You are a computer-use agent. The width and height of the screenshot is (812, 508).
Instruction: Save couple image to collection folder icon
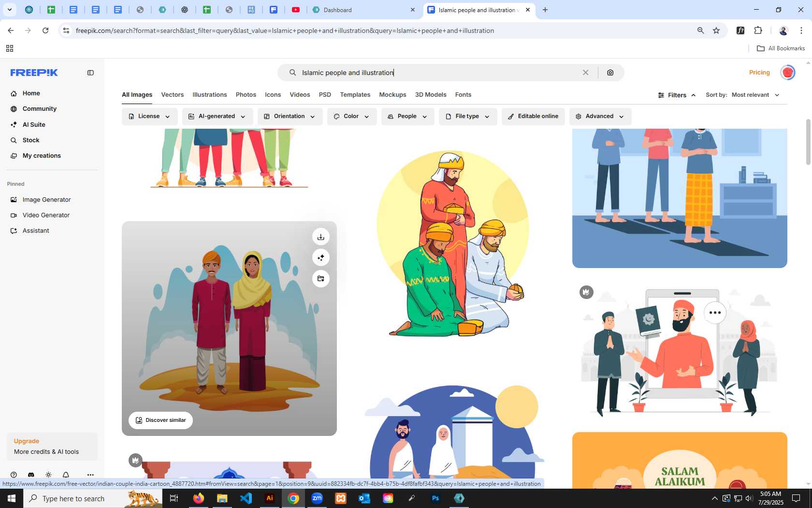pyautogui.click(x=321, y=279)
